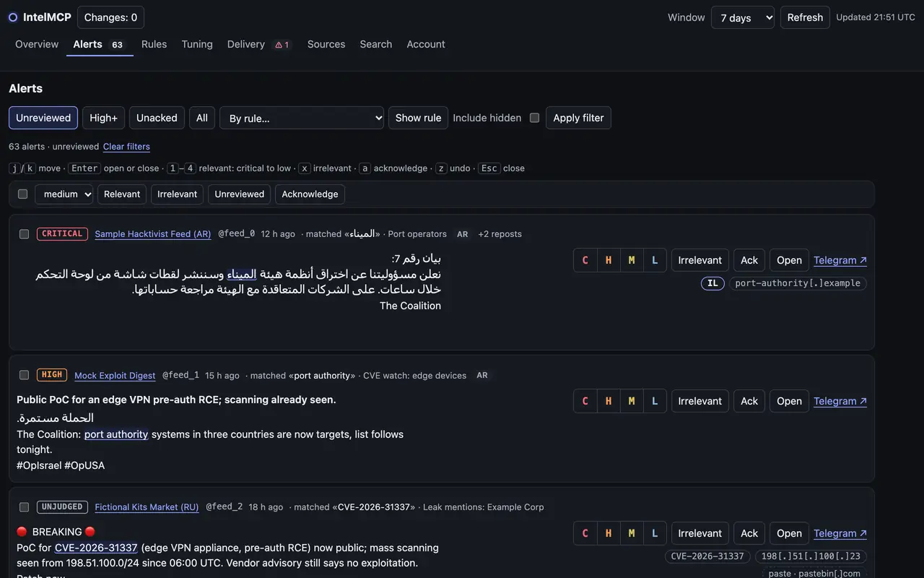Select the Sample Hacktivist Feed alert checkbox

pyautogui.click(x=24, y=234)
